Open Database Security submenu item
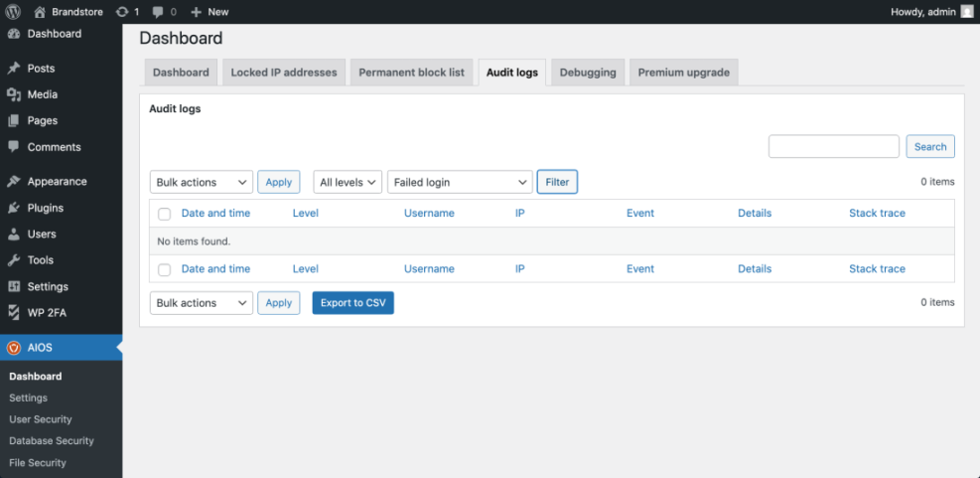This screenshot has height=478, width=980. (x=52, y=440)
